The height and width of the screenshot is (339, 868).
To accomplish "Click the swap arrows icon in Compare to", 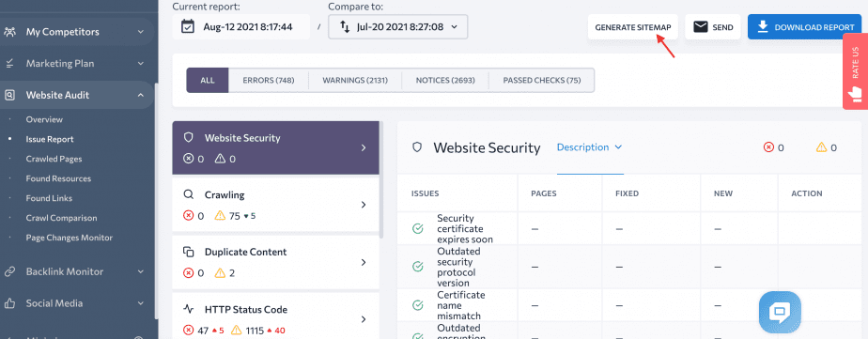I will pyautogui.click(x=345, y=26).
